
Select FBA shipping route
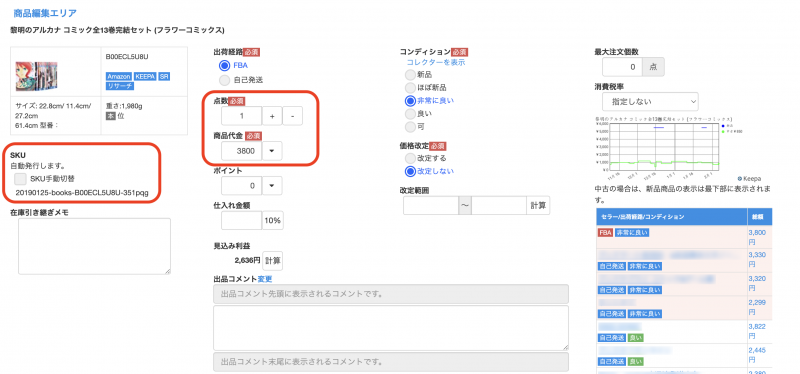point(224,65)
